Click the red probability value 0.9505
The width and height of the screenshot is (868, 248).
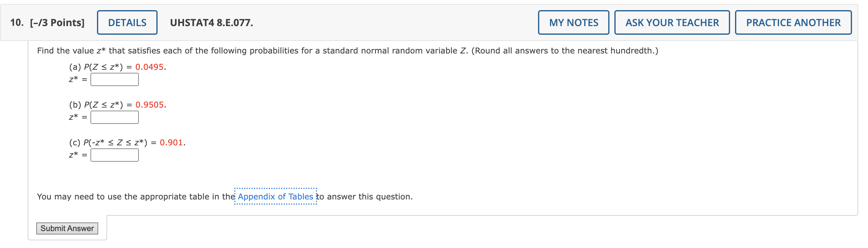[x=150, y=105]
